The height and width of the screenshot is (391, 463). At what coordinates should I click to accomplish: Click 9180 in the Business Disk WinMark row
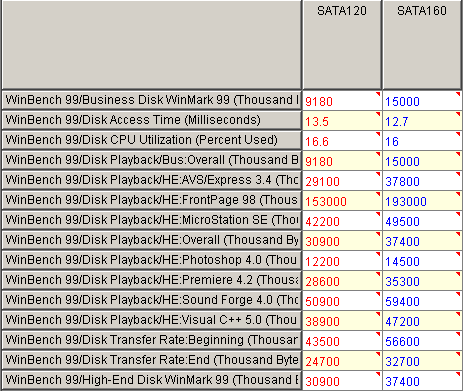coord(342,100)
